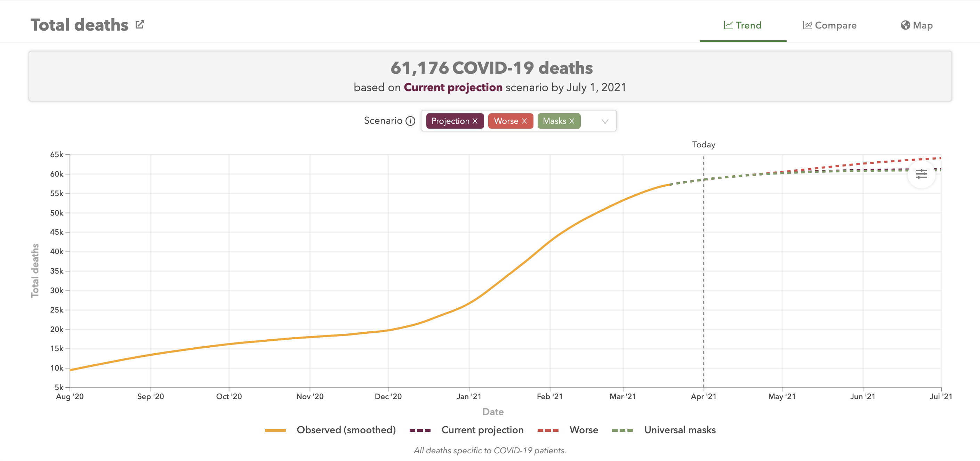Click the Trend chart icon
The width and height of the screenshot is (980, 461).
coord(728,25)
